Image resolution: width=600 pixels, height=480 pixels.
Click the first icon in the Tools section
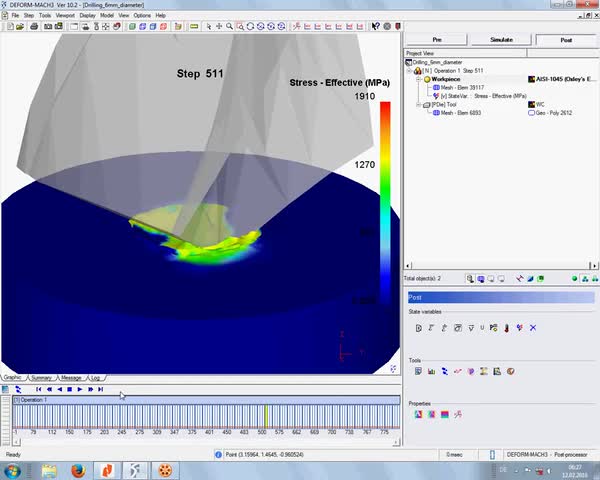[418, 371]
